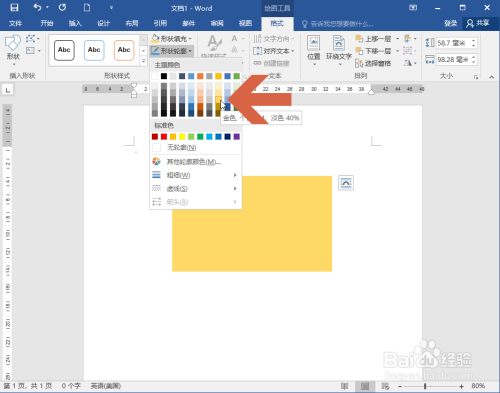Switch to the 开始 (Home) tab
This screenshot has width=500, height=393.
[x=47, y=23]
